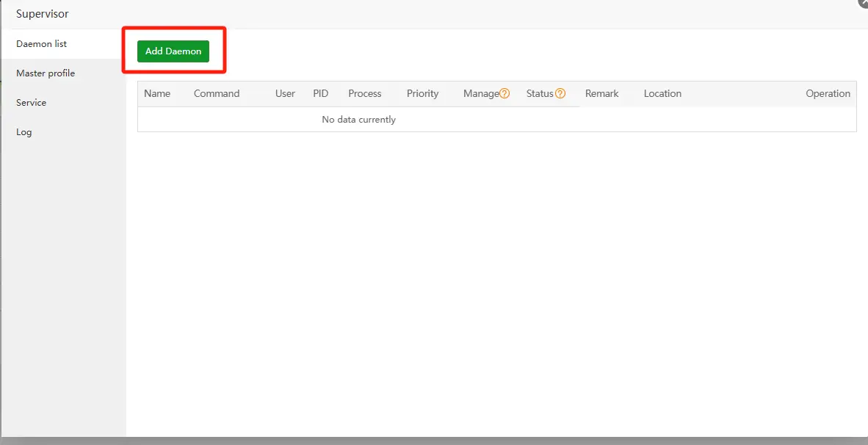Click the PID column header
868x445 pixels.
click(320, 93)
